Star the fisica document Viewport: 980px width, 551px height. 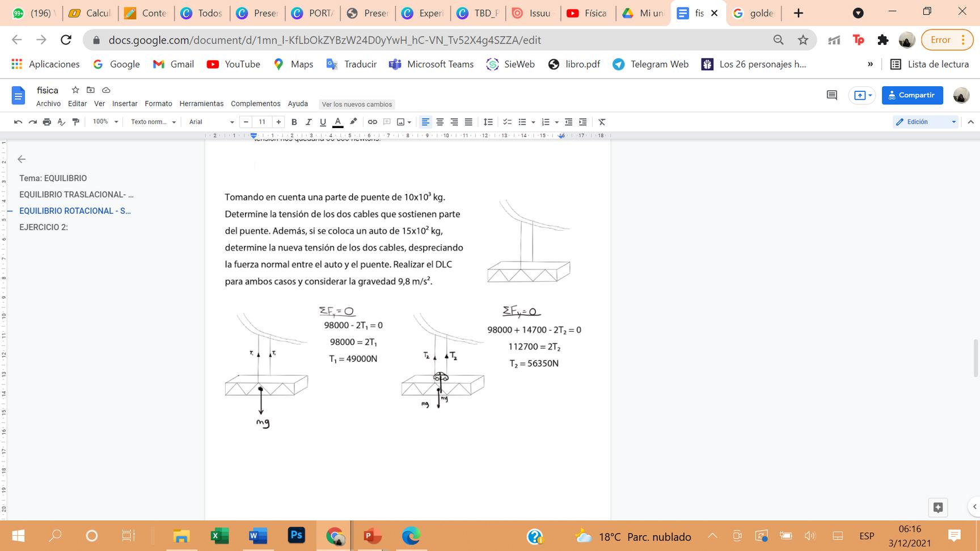[x=75, y=90]
